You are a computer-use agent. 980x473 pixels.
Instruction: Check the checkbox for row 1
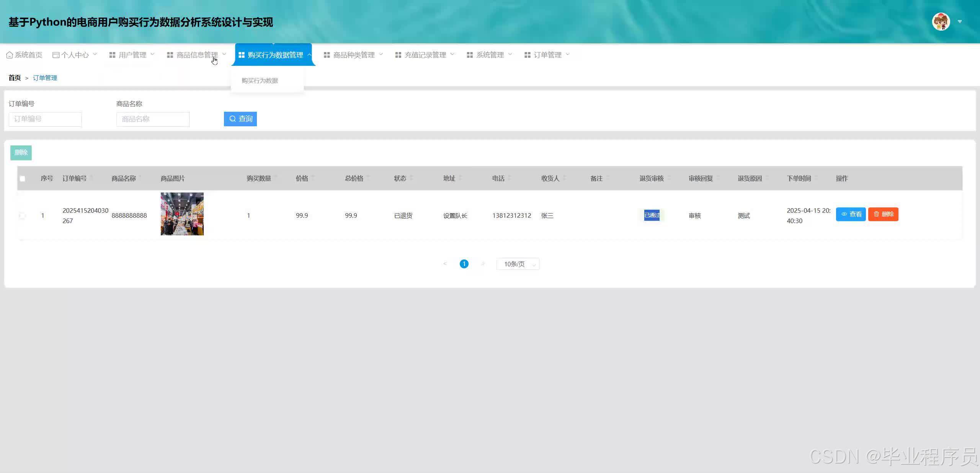pyautogui.click(x=23, y=216)
